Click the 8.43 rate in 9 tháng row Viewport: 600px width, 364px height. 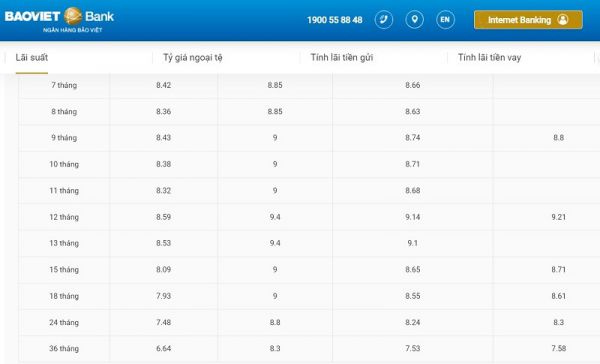point(163,137)
